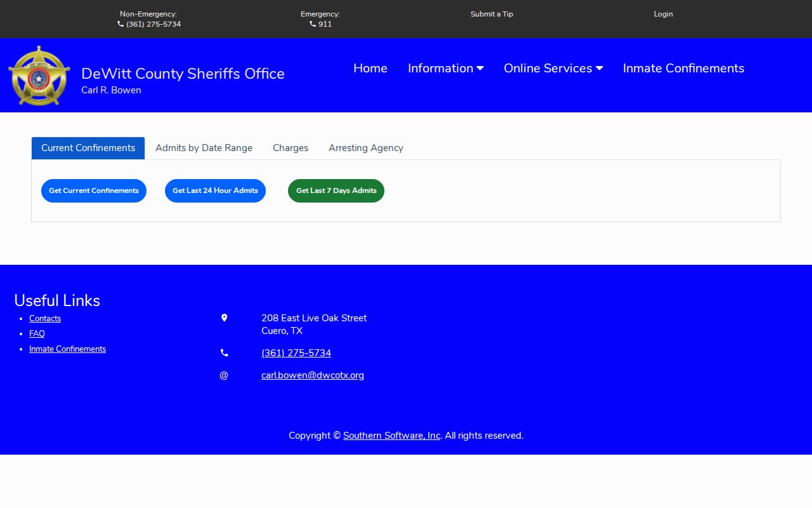Go to the Home page
The width and height of the screenshot is (812, 508).
(x=370, y=69)
